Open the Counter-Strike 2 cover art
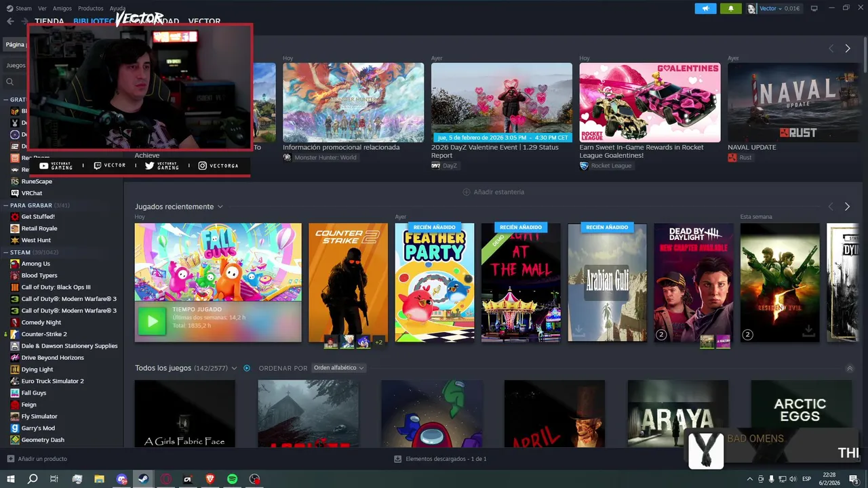Screen dimensions: 868x488 tap(349, 283)
